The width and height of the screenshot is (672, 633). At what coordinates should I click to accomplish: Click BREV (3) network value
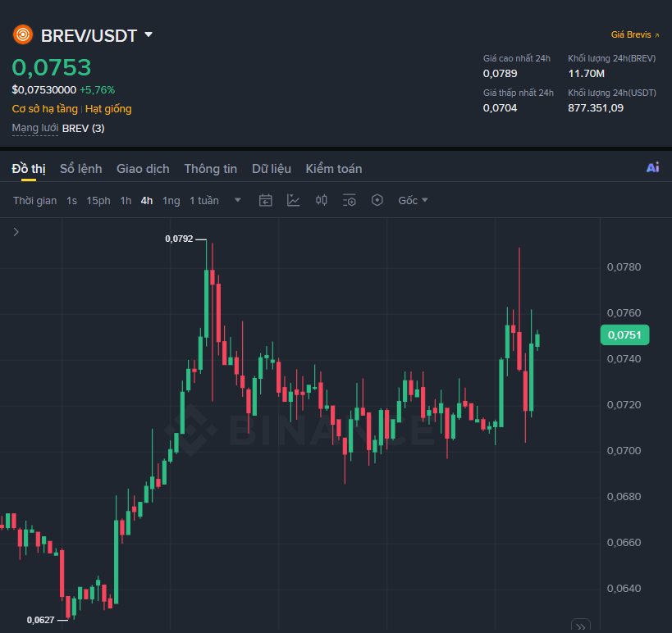click(83, 128)
